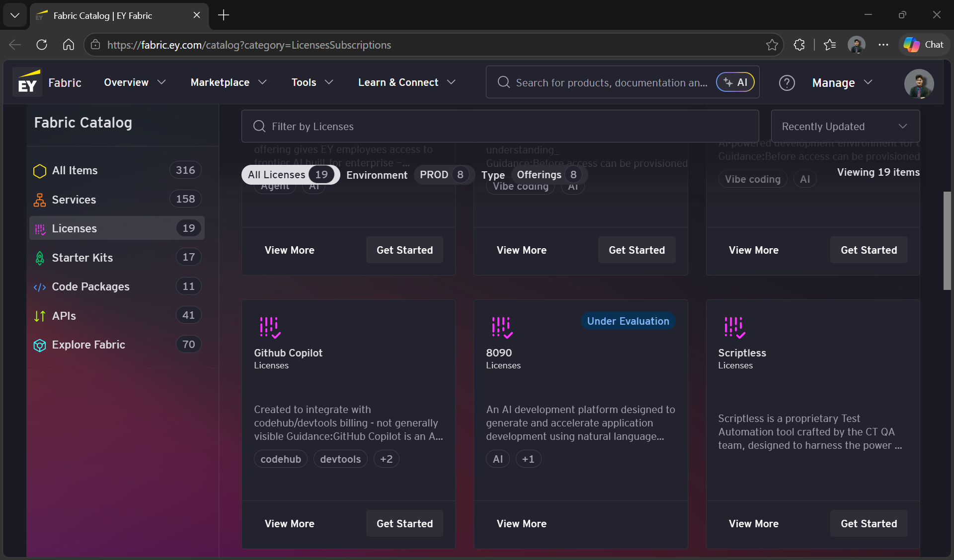Select APIs category
The height and width of the screenshot is (560, 954).
[x=117, y=316]
